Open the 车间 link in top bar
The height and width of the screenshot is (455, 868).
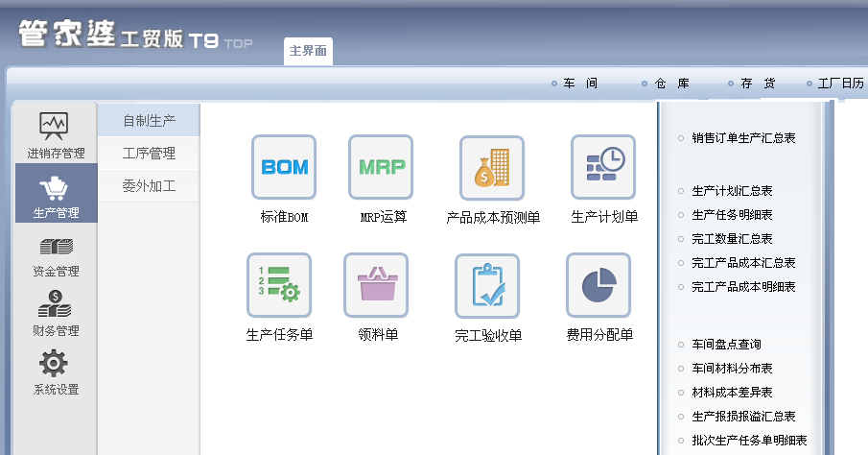[580, 84]
